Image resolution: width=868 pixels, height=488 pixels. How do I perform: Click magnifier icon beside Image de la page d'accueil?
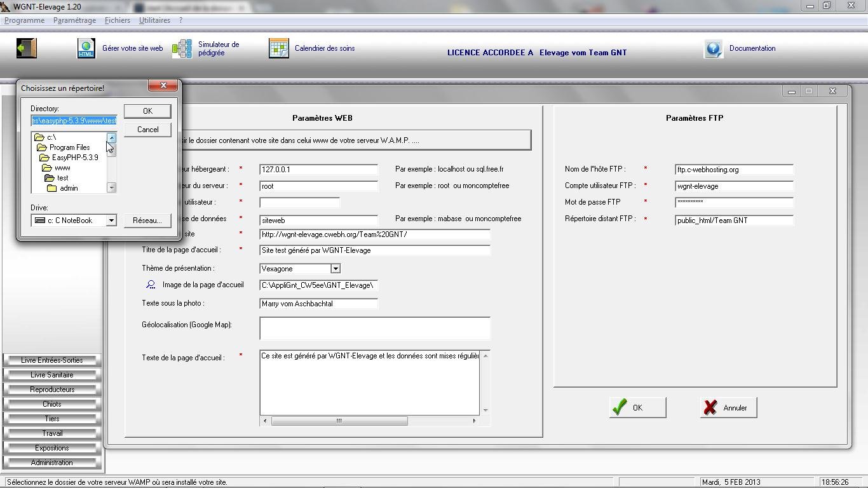(151, 285)
